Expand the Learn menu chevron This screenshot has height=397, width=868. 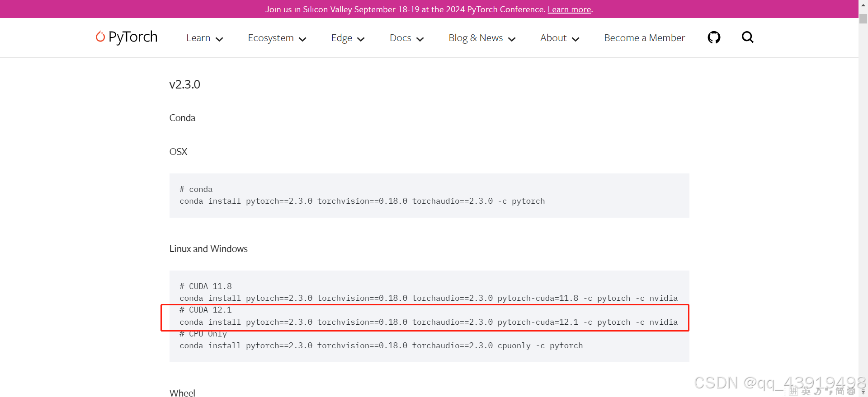coord(219,39)
